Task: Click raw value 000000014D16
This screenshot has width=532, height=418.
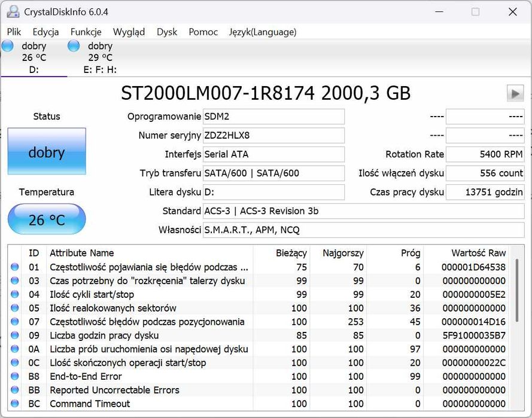Action: coord(473,322)
